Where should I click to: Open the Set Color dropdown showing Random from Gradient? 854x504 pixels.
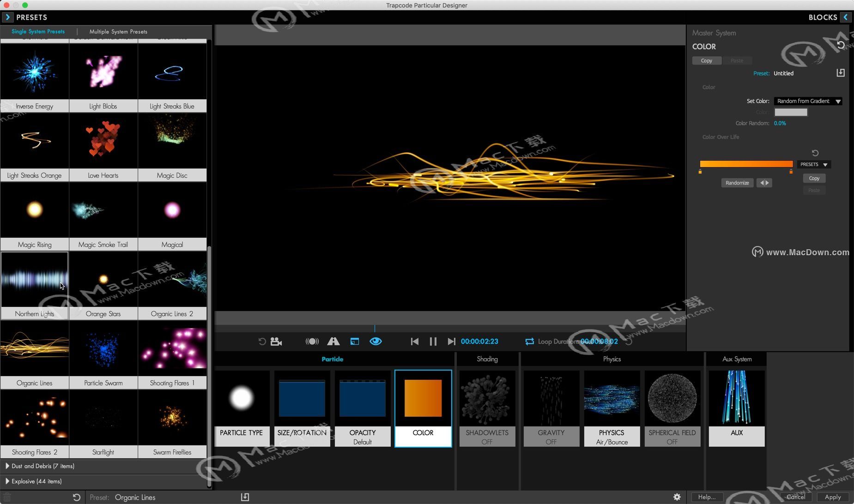[808, 101]
